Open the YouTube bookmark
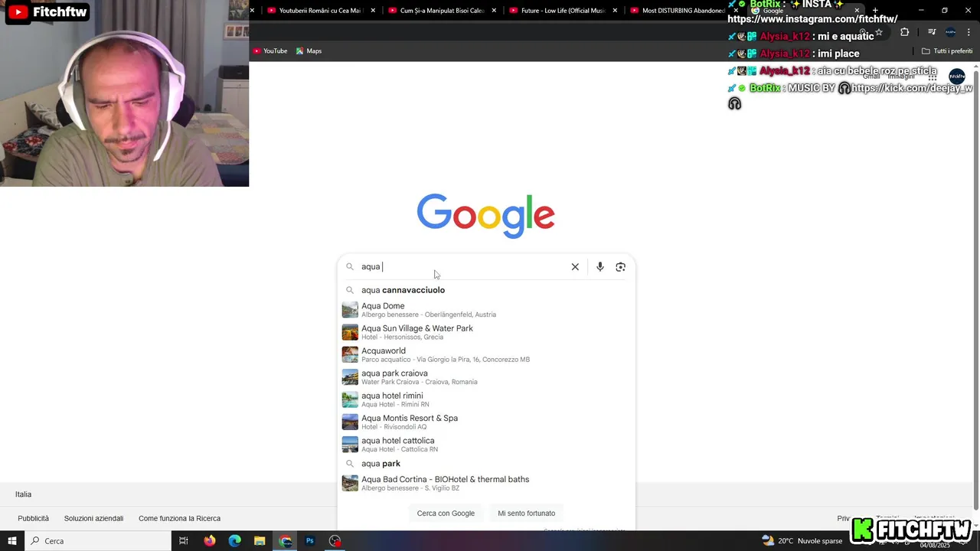Image resolution: width=980 pixels, height=551 pixels. (270, 51)
